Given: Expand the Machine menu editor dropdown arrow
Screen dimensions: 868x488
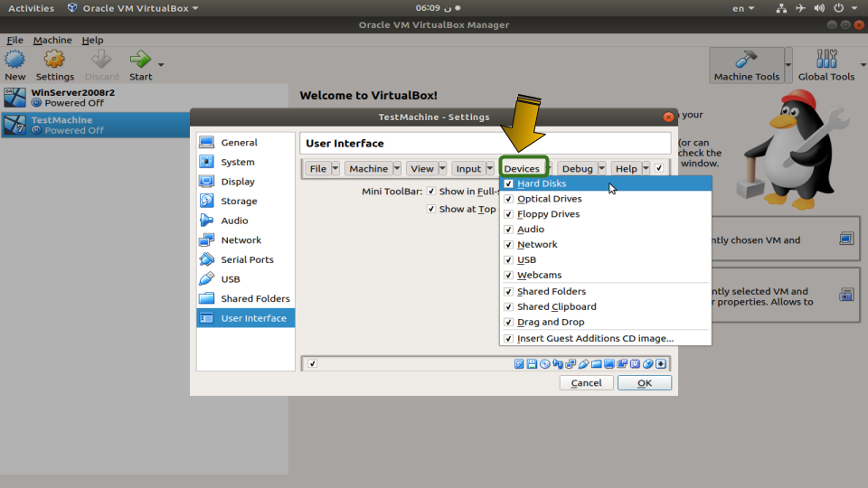Looking at the screenshot, I should (397, 168).
